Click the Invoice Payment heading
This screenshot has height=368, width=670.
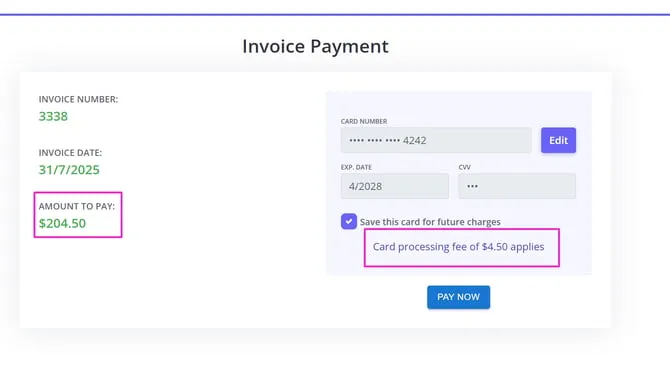click(315, 46)
